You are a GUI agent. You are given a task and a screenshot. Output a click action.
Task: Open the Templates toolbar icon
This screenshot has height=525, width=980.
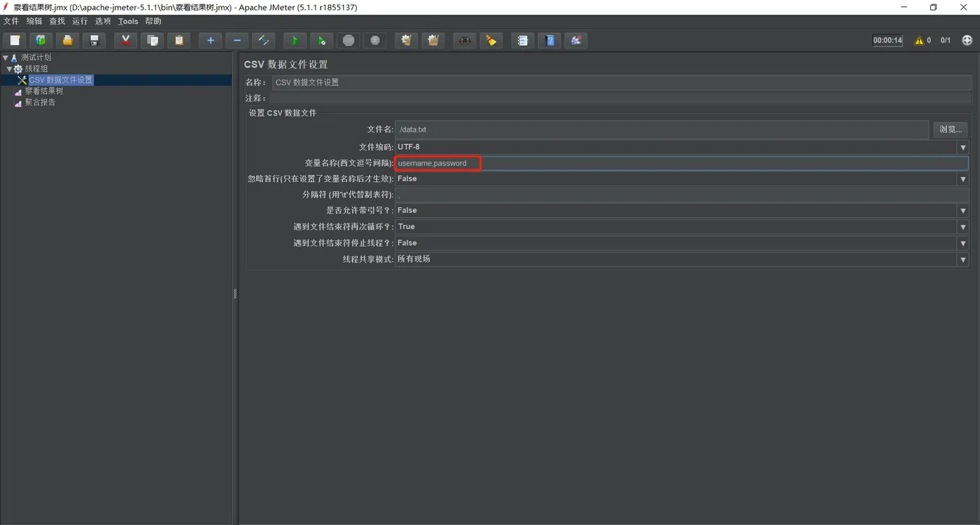pyautogui.click(x=41, y=41)
